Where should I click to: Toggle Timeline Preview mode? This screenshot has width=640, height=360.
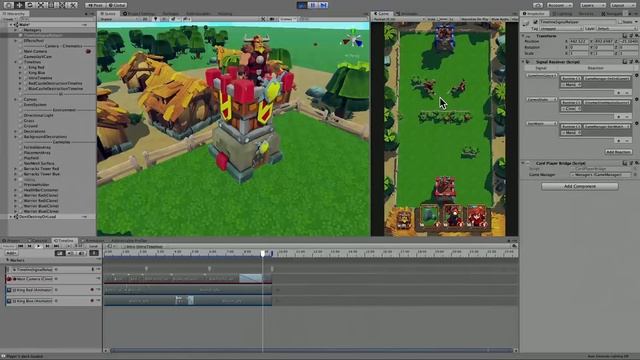point(9,246)
